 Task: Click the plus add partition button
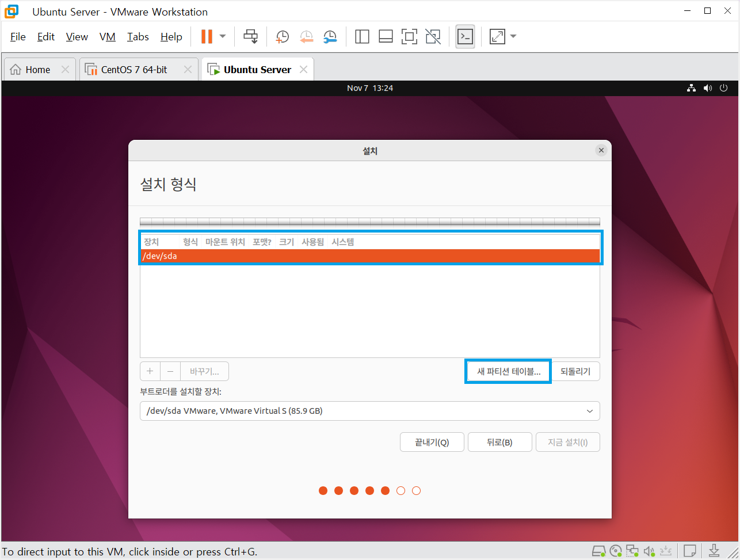(150, 371)
